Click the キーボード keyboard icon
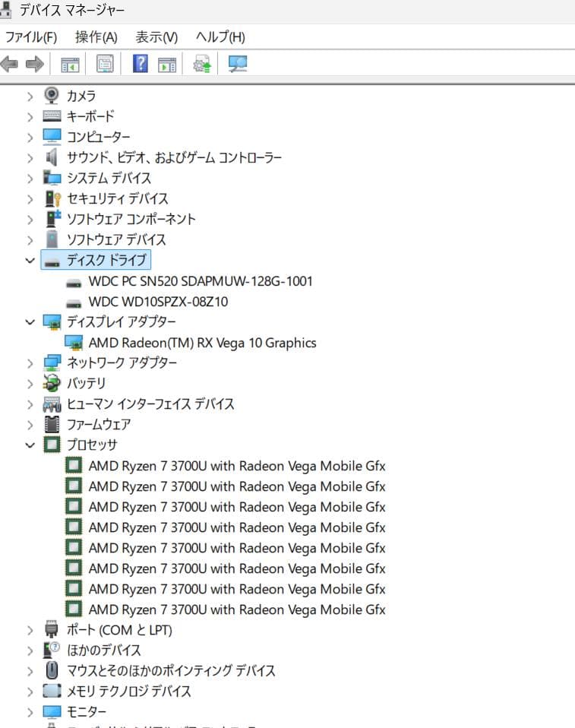 pyautogui.click(x=52, y=116)
